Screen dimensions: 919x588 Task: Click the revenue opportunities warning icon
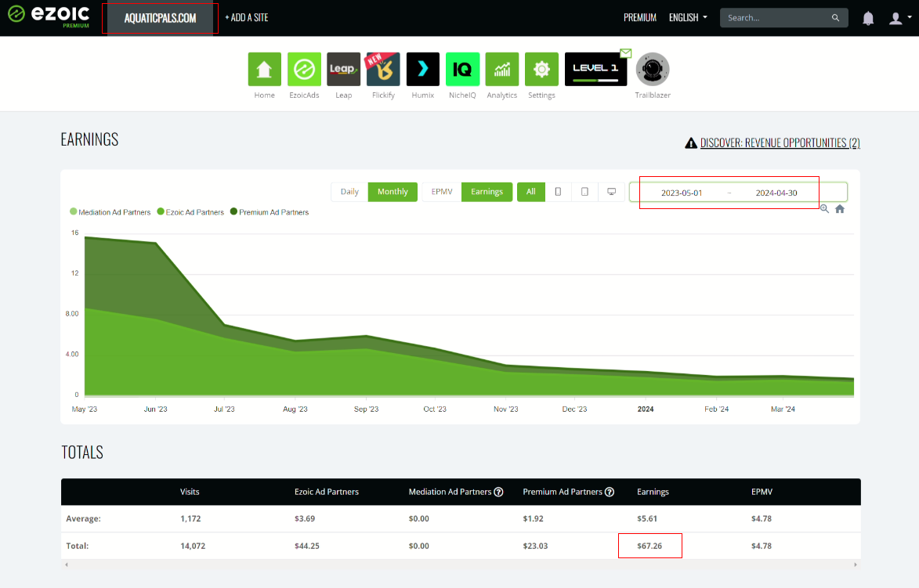click(691, 143)
